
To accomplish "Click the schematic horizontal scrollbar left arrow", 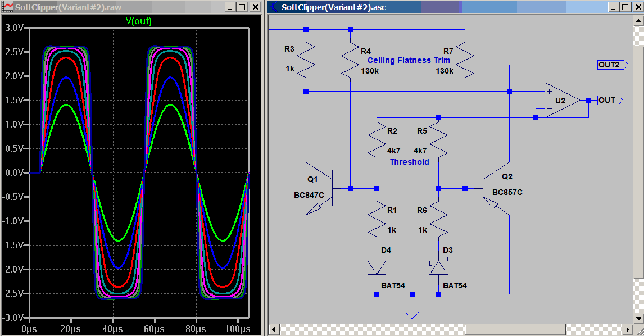I will (x=274, y=329).
